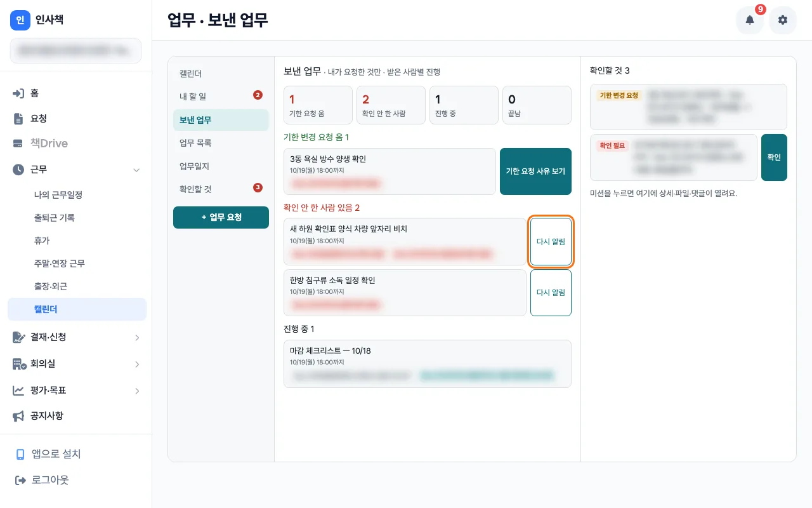812x508 pixels.
Task: Click the + 업무 요청 button
Action: [x=221, y=217]
